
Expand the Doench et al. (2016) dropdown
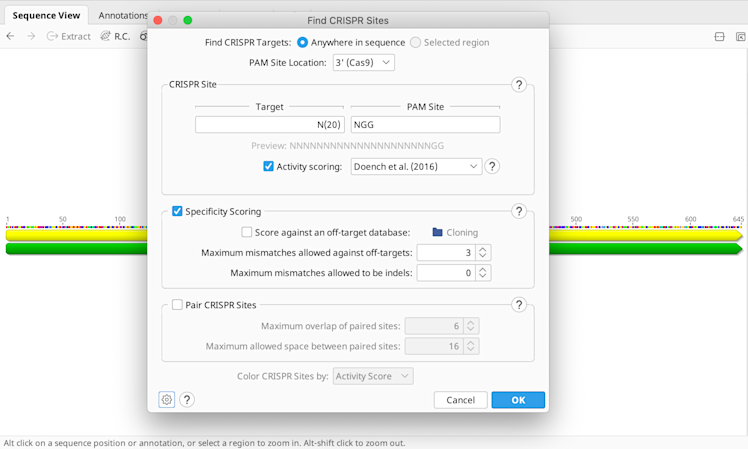coord(416,167)
